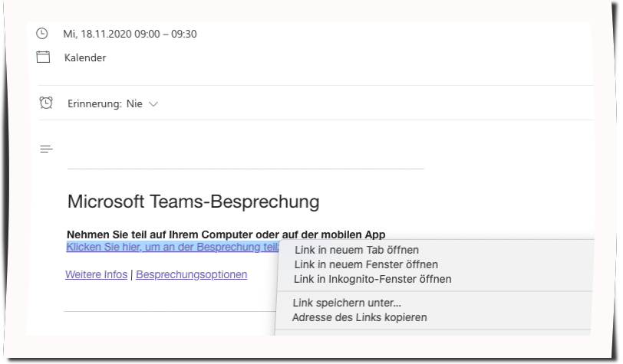623x364 pixels.
Task: Select the Kalender label
Action: pos(85,57)
